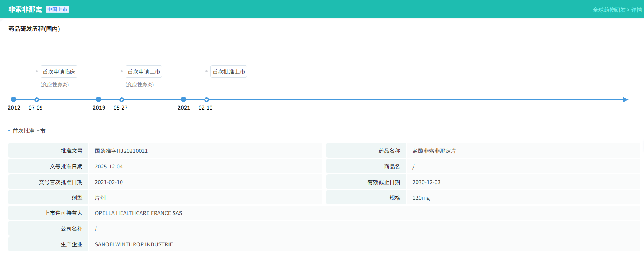Click the 详情 breadcrumb item
This screenshot has height=259, width=644.
coord(636,10)
